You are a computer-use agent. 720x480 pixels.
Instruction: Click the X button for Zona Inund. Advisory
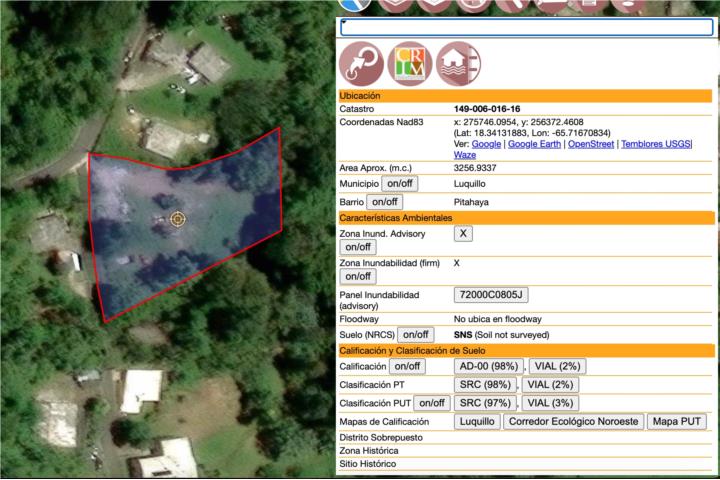pos(463,234)
